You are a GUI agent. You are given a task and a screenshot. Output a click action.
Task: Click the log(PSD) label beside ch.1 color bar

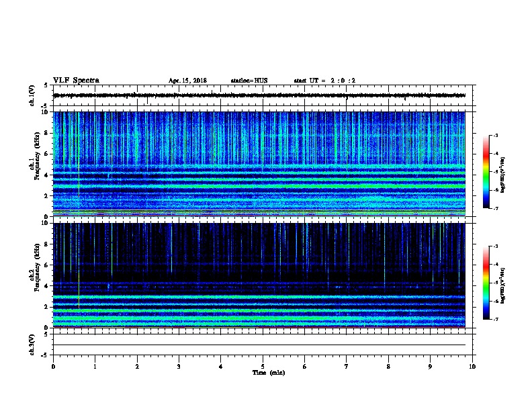coord(502,175)
